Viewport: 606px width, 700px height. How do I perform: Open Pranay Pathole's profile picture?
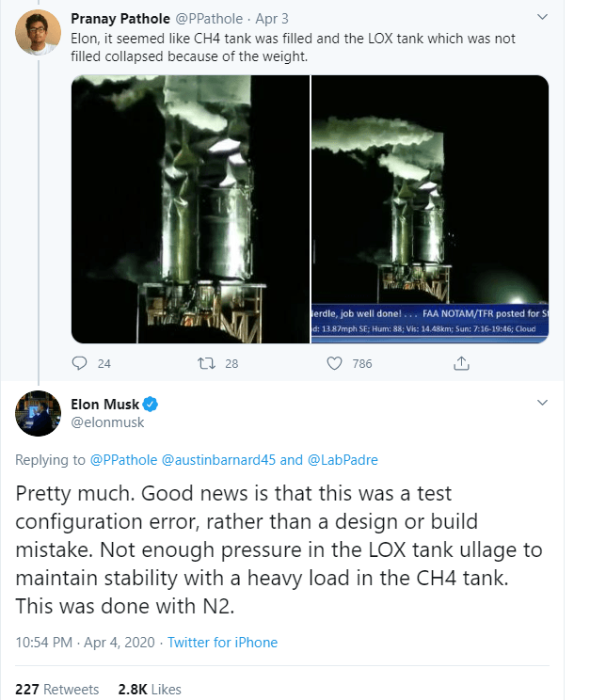pyautogui.click(x=39, y=34)
